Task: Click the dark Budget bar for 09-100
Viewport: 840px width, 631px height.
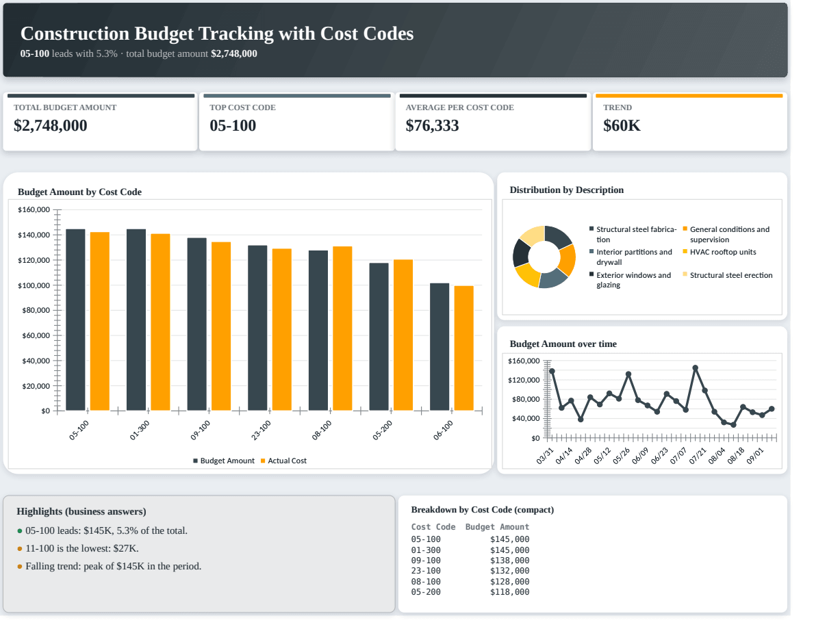Action: pos(197,324)
